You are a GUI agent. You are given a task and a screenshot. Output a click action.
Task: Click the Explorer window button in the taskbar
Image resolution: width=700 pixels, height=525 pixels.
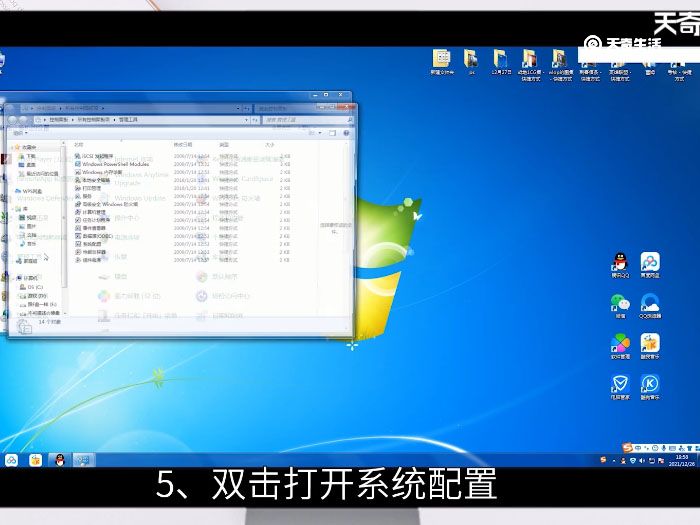click(x=83, y=460)
